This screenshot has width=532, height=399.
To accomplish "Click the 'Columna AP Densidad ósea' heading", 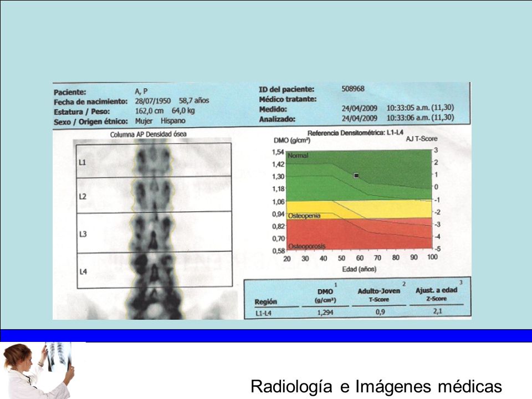I will [x=149, y=134].
